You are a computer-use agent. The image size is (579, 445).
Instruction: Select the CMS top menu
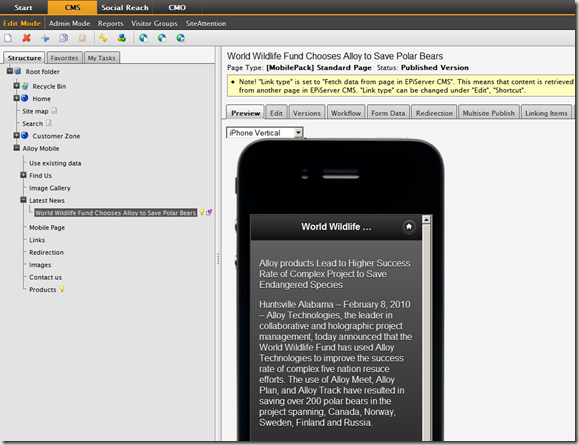coord(72,7)
